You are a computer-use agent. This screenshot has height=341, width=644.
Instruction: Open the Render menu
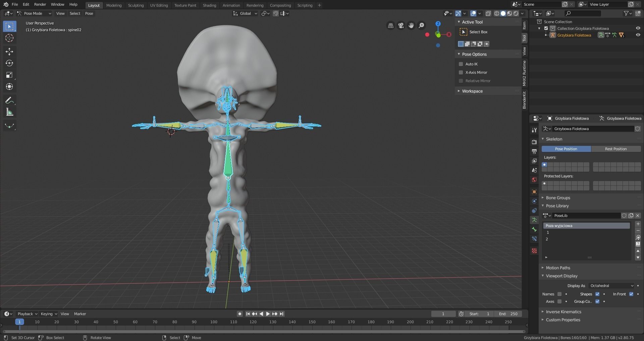click(x=40, y=4)
